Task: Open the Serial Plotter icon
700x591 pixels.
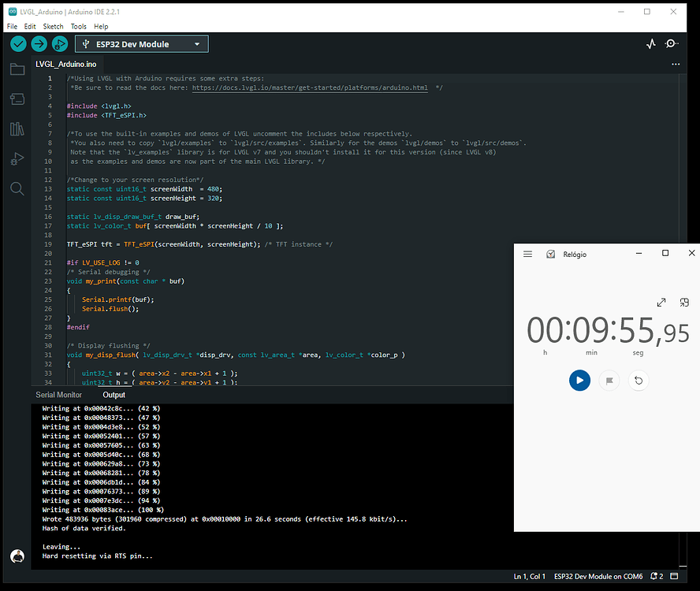Action: coord(650,44)
